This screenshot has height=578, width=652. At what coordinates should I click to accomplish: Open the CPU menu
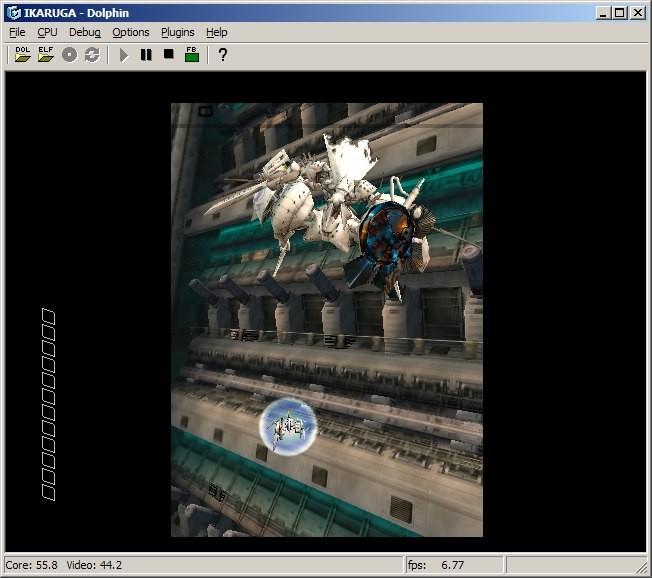pos(47,32)
